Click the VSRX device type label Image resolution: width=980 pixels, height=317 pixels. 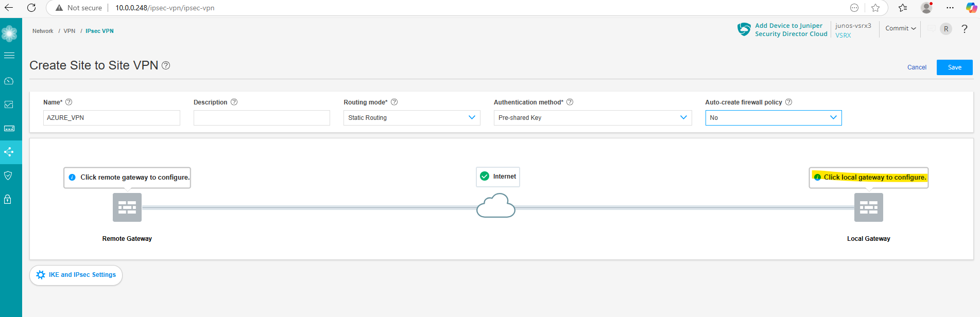[x=843, y=36]
